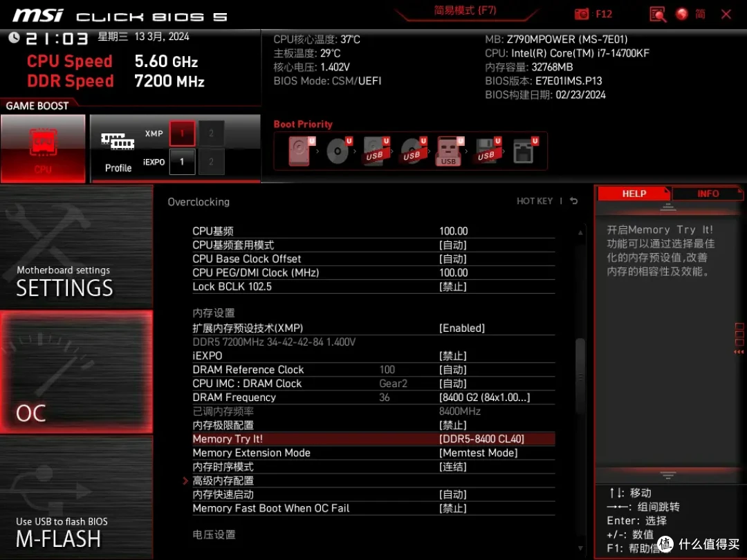
Task: Toggle the GAME BOOST CPU button
Action: coord(43,149)
